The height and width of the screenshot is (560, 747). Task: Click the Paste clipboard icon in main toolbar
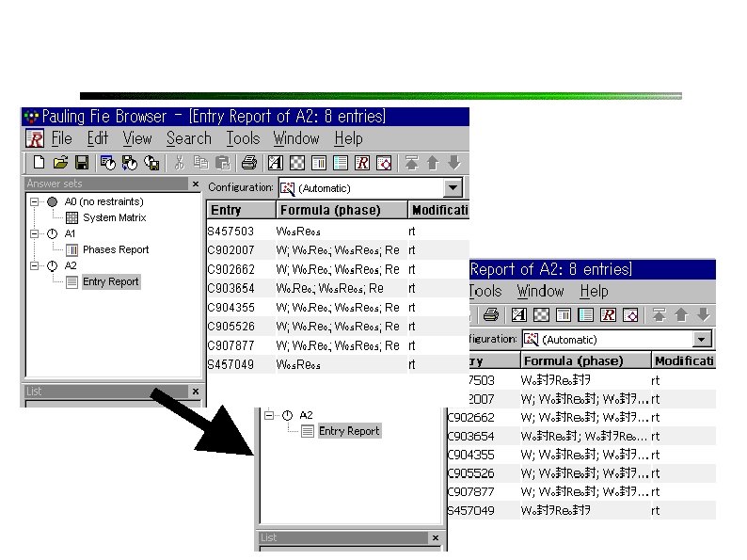(222, 163)
